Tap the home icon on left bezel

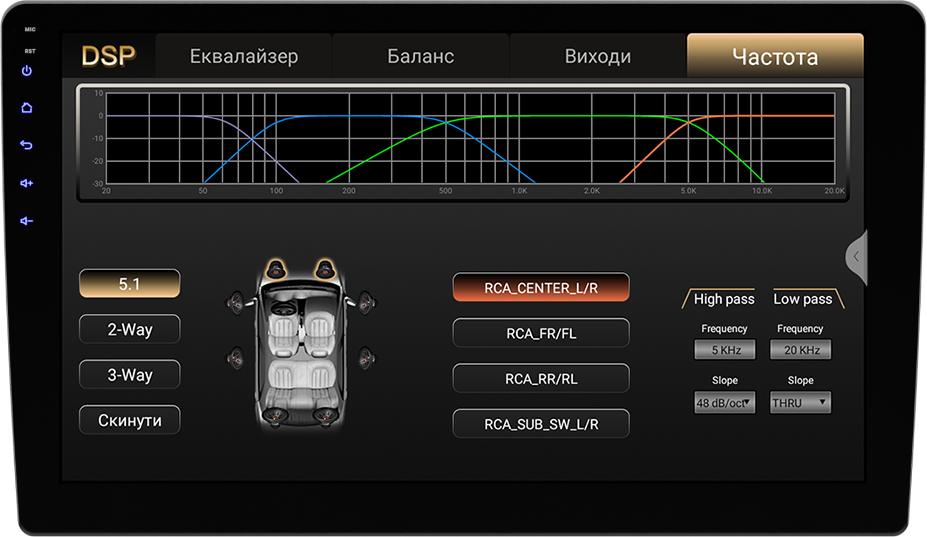(27, 108)
